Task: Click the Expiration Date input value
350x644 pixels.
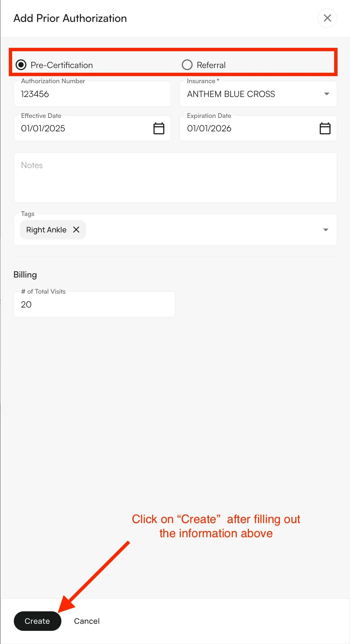Action: pos(209,128)
